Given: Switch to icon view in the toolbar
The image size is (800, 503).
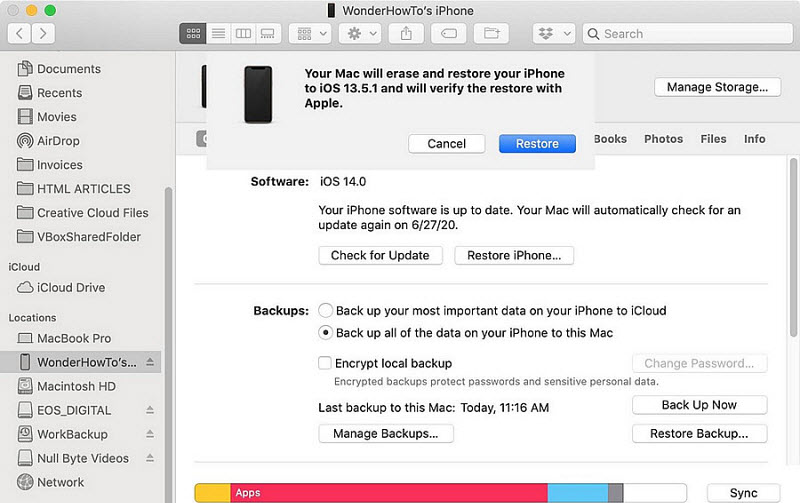Looking at the screenshot, I should tap(193, 34).
